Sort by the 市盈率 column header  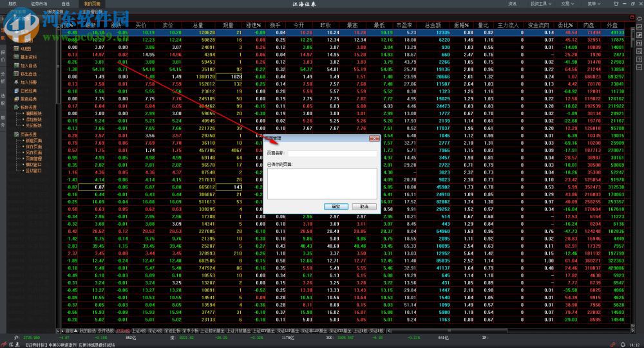[x=404, y=26]
